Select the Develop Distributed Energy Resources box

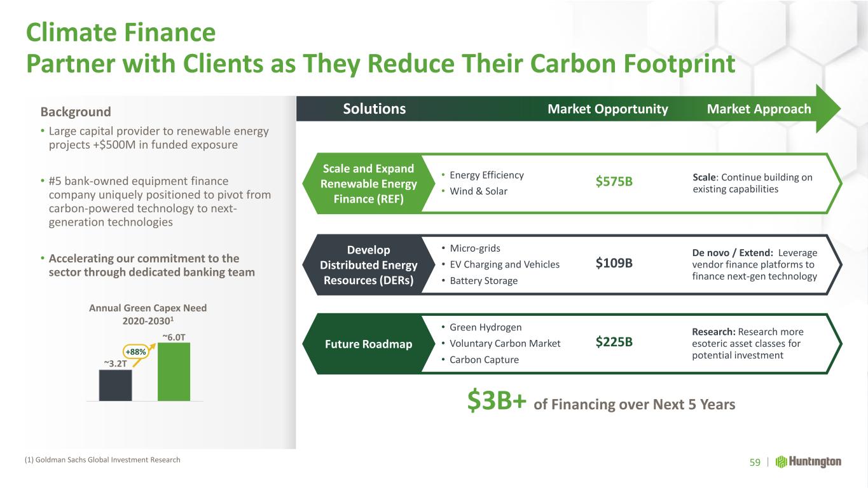click(368, 265)
